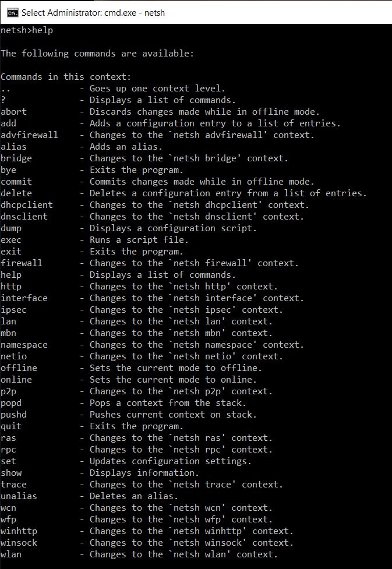
Task: Click the 'offline' command entry
Action: coord(19,368)
